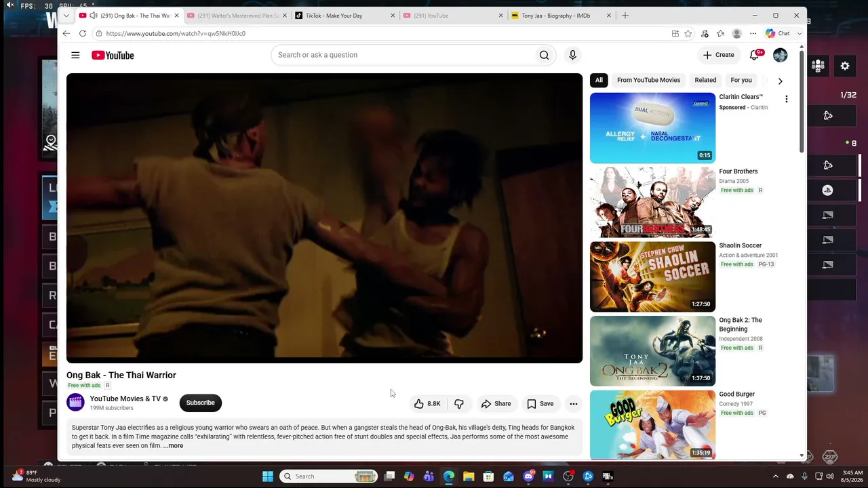868x488 pixels.
Task: Open the weather widget on the taskbar
Action: [x=37, y=476]
